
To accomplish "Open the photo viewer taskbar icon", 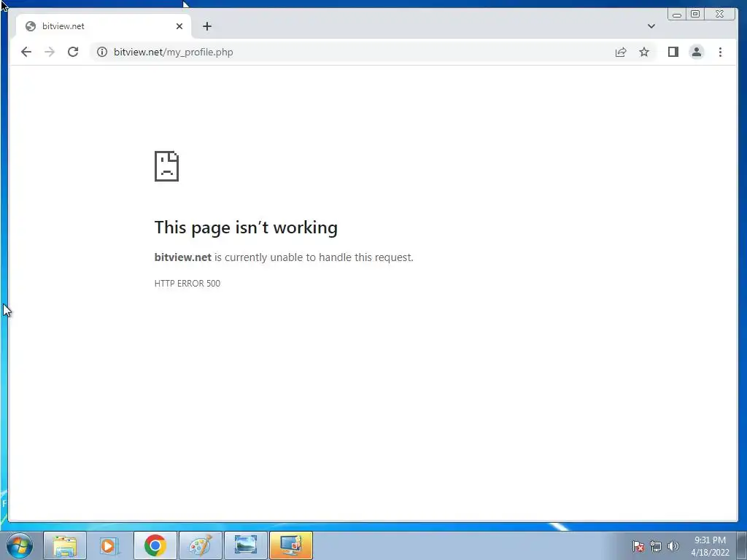I will click(x=245, y=545).
